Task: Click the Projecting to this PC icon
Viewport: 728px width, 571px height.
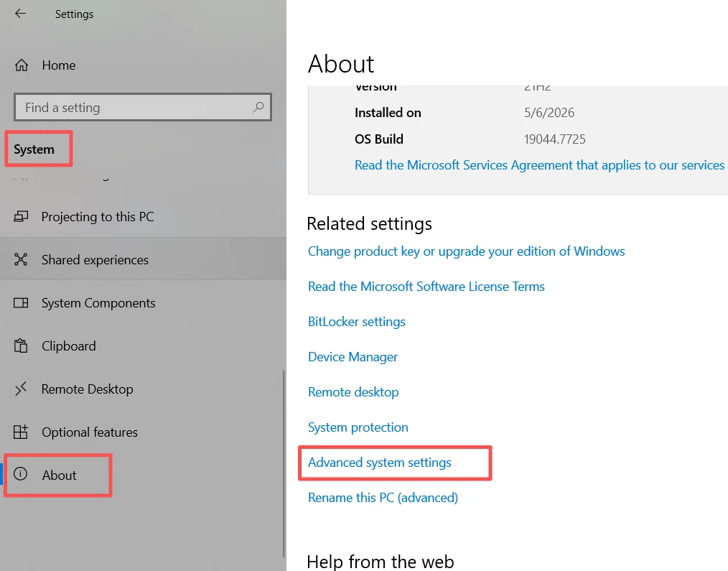Action: click(x=21, y=216)
